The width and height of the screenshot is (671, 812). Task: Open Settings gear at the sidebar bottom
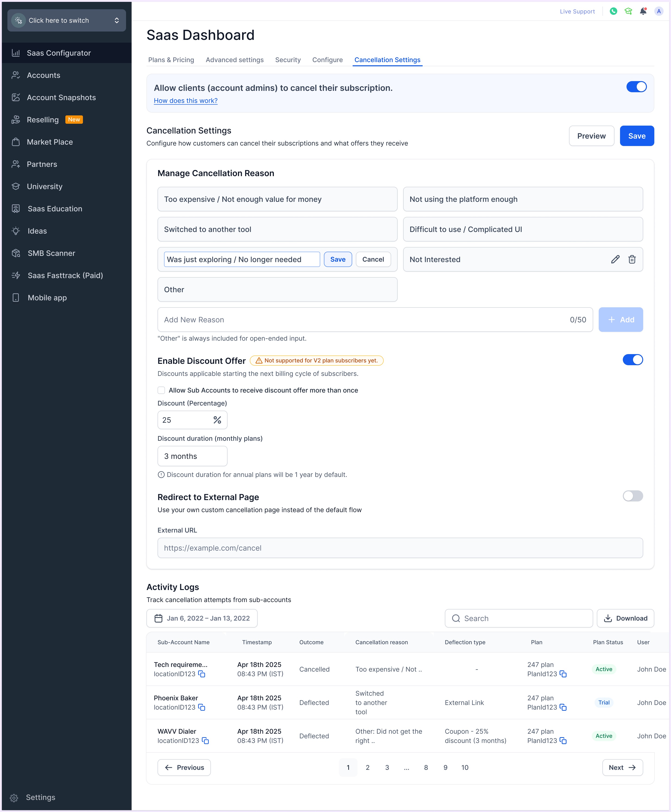[14, 797]
